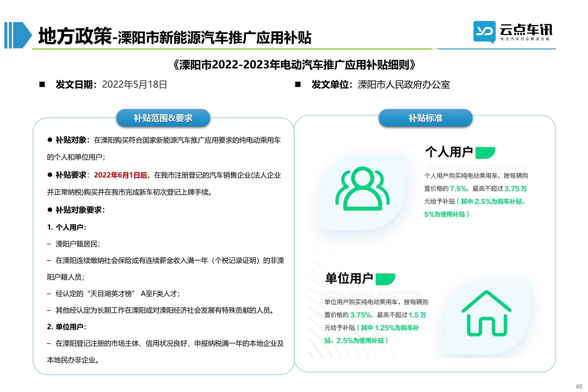The height and width of the screenshot is (392, 588).
Task: Select the 补贴标准 pill button
Action: point(426,118)
